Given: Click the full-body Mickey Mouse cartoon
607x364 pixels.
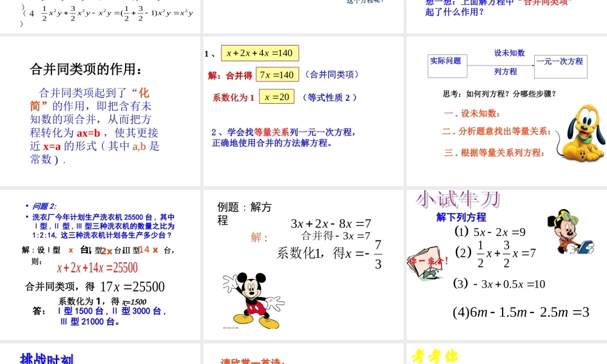Looking at the screenshot, I should pyautogui.click(x=254, y=300).
